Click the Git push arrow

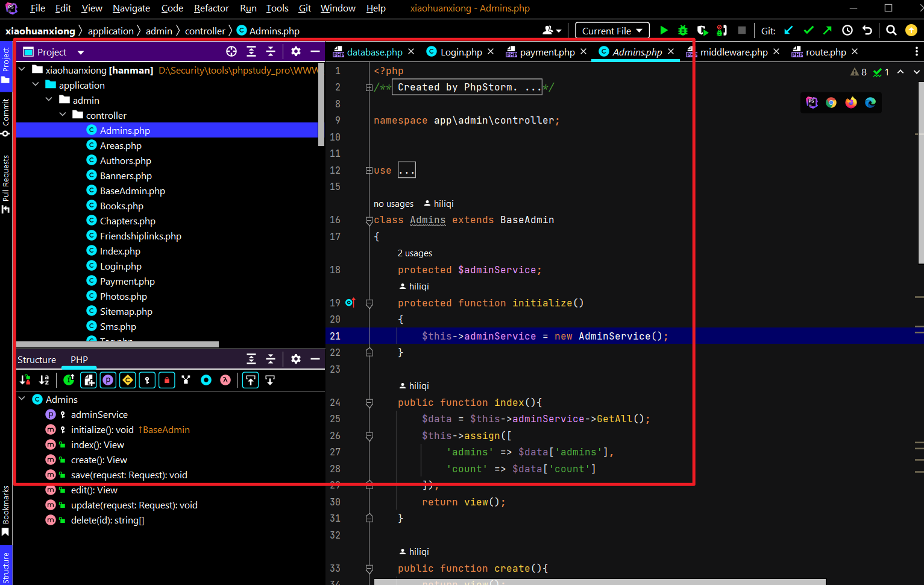click(x=828, y=31)
